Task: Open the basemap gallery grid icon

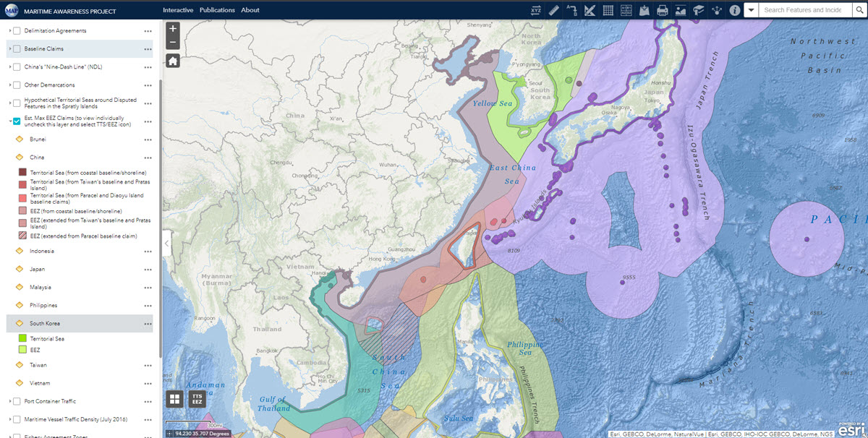Action: (x=174, y=398)
